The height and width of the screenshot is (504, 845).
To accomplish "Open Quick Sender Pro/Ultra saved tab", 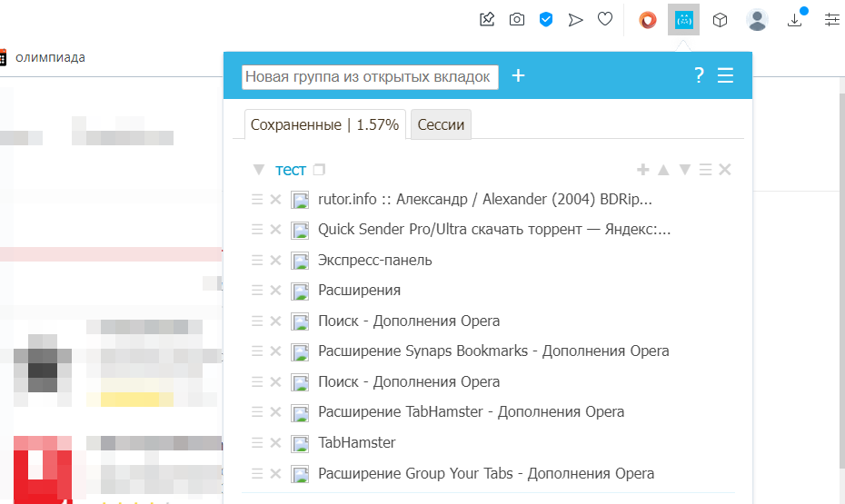I will point(494,230).
